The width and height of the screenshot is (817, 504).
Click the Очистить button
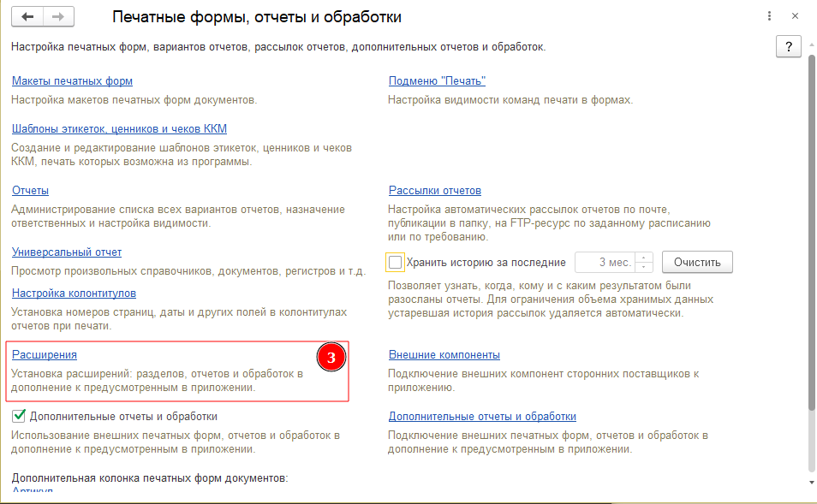click(697, 263)
